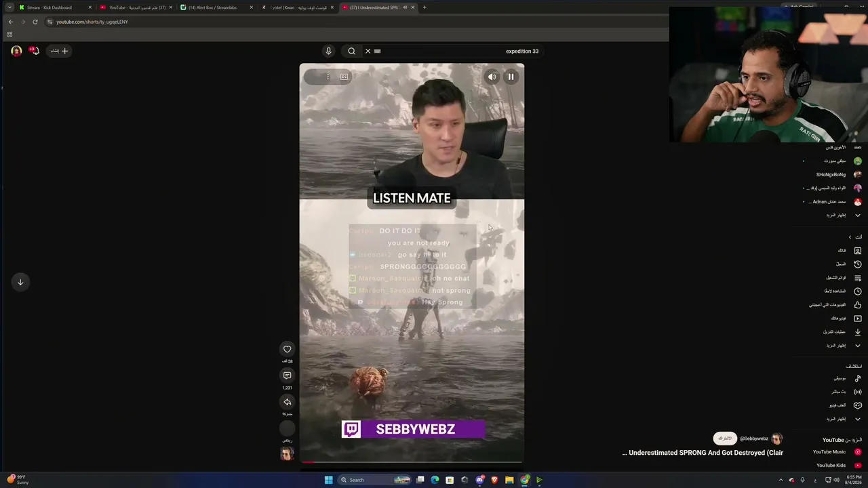
Task: Show hidden system tray icons
Action: pos(781,480)
